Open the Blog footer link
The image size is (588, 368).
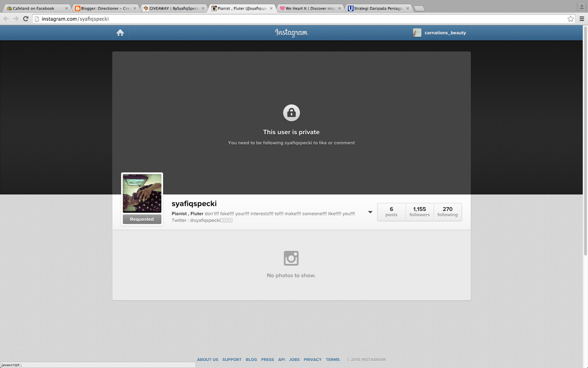click(251, 360)
